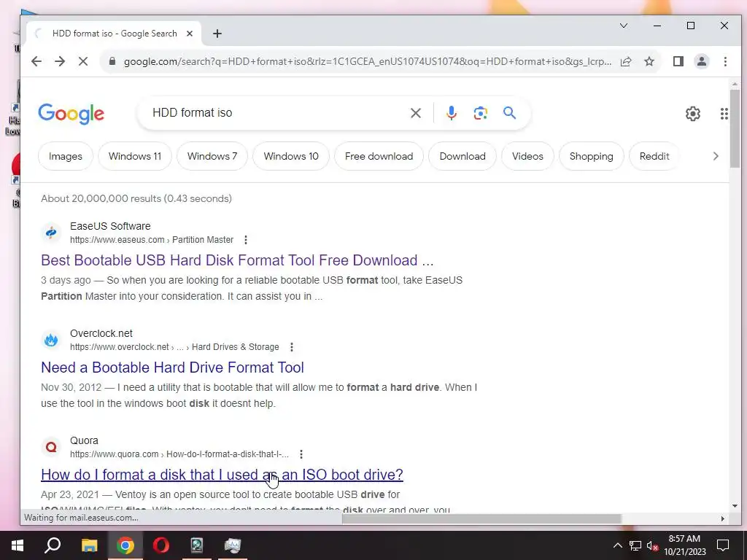The height and width of the screenshot is (560, 747).
Task: Click the muted volume tray icon
Action: [653, 545]
